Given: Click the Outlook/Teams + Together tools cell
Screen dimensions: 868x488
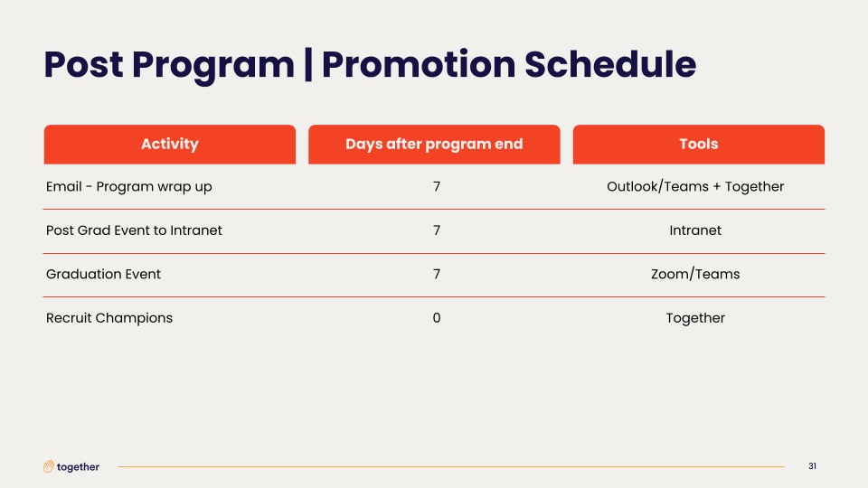Looking at the screenshot, I should point(695,186).
